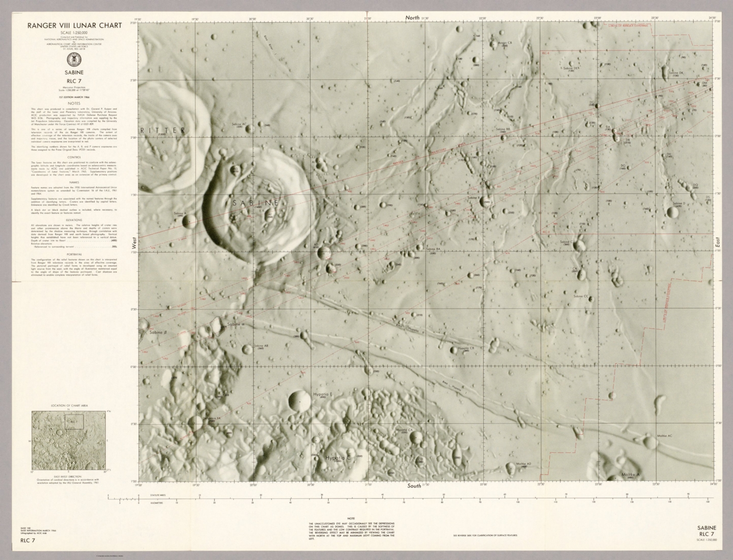Click the "Hypatia CB" crater label
This screenshot has width=733, height=560.
click(x=466, y=348)
